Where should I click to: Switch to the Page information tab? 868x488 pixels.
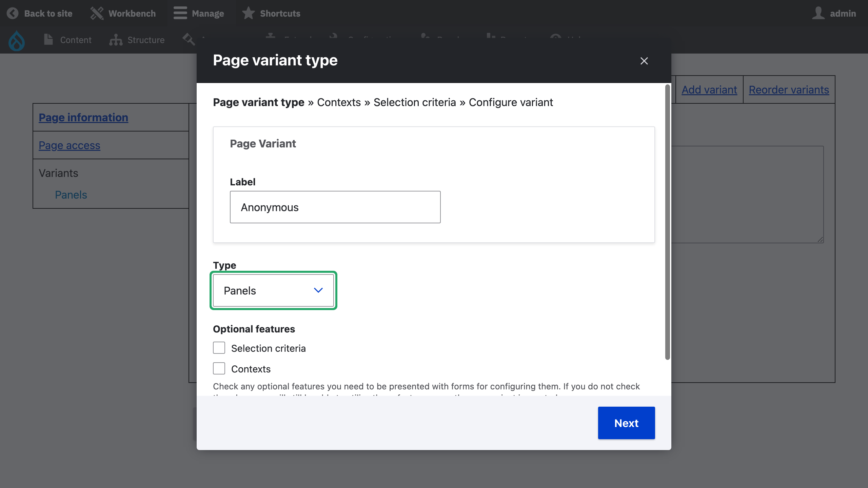[x=83, y=117]
